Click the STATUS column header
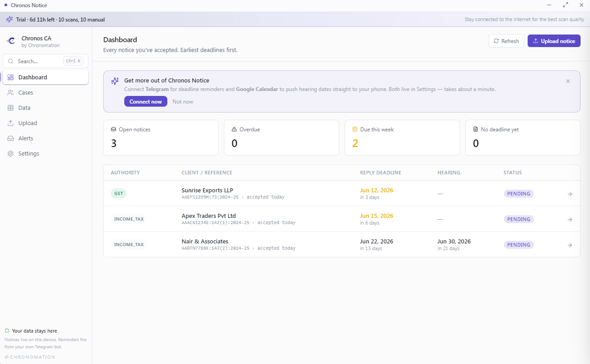This screenshot has height=364, width=590. tap(513, 173)
